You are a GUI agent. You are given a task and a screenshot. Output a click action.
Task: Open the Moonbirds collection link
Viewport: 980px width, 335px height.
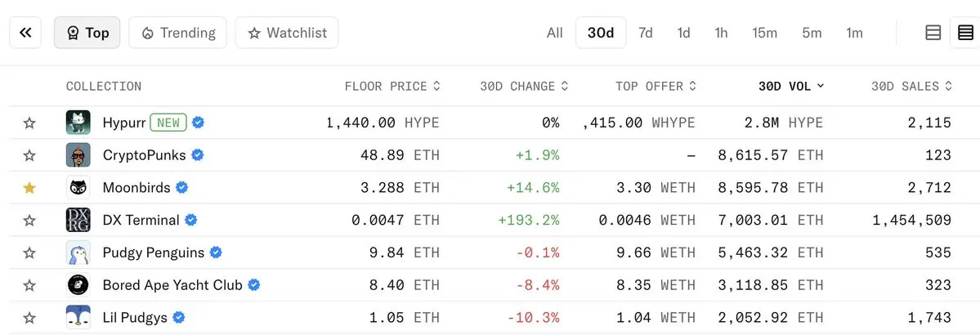[136, 188]
